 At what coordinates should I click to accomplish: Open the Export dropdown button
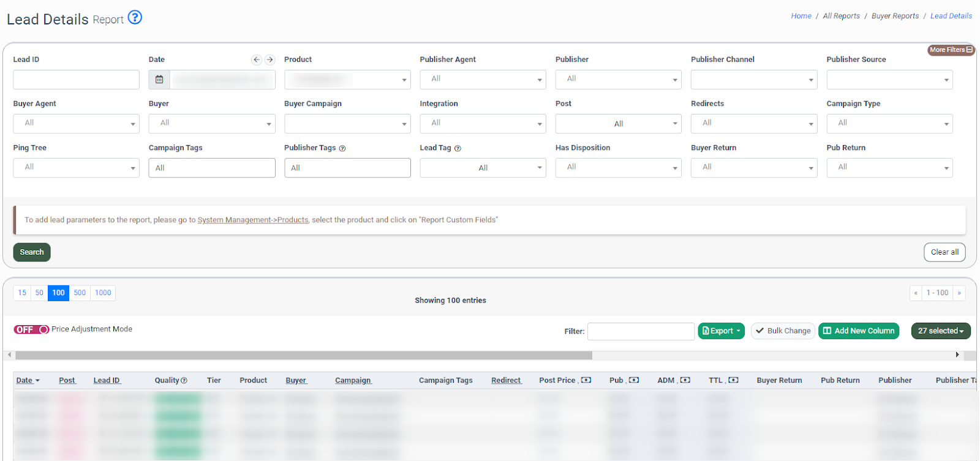click(x=721, y=331)
